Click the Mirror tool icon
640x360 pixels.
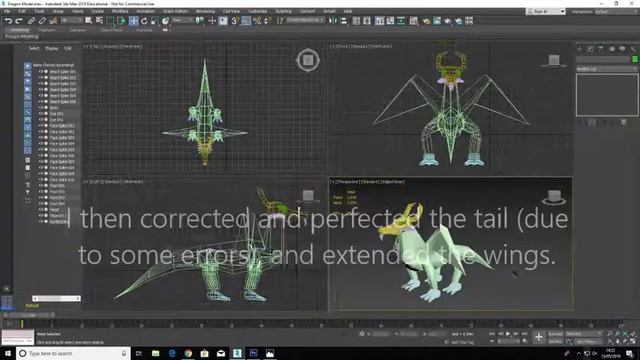tap(333, 20)
